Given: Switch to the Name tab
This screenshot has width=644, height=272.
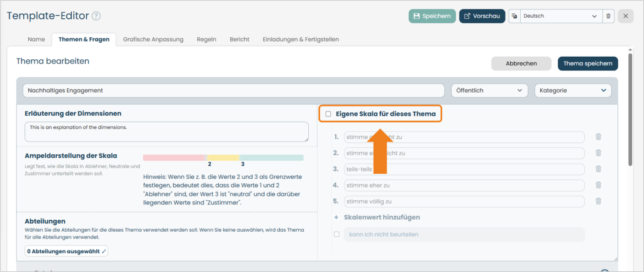Looking at the screenshot, I should [36, 40].
